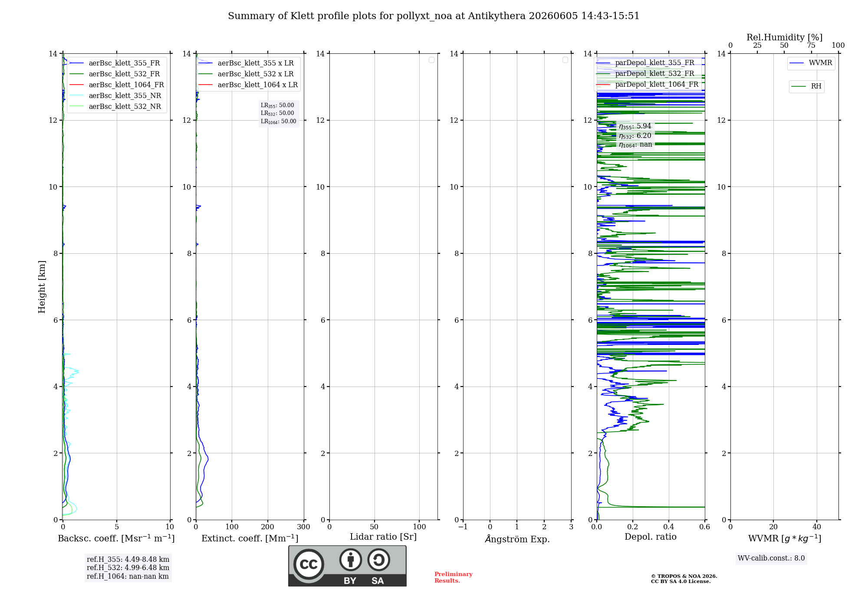Viewport: 868px width, 590px height.
Task: Click the red line swatch for aerBsc_klett_1064_FR
Action: (76, 85)
